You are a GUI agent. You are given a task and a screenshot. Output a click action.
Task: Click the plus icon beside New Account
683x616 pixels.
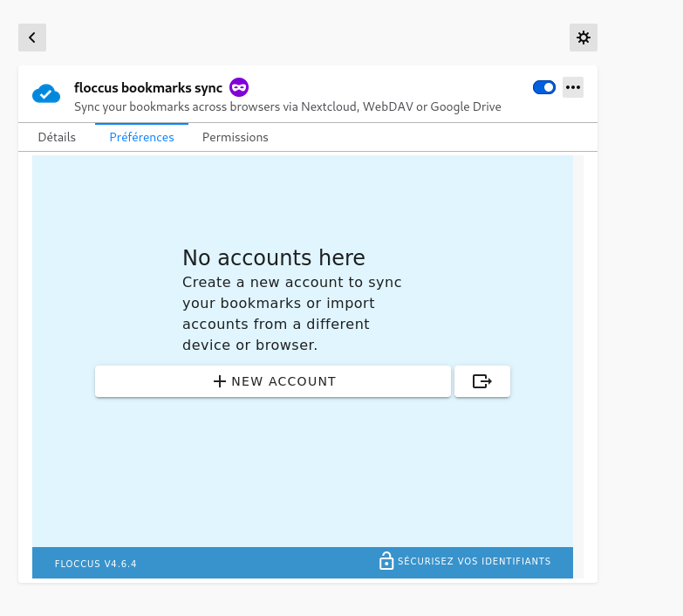pos(220,381)
